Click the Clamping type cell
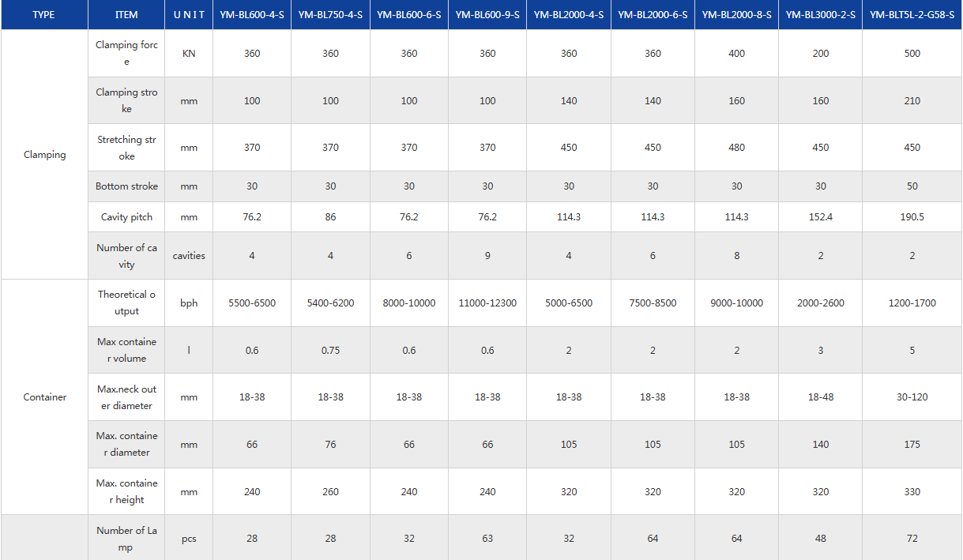Image resolution: width=963 pixels, height=560 pixels. [44, 155]
